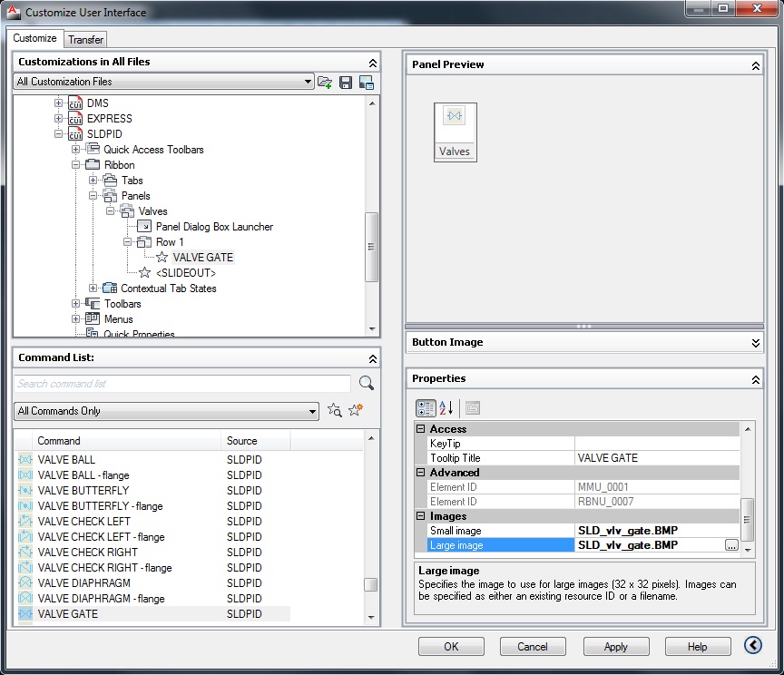The width and height of the screenshot is (784, 675).
Task: Open the All Customization Files dropdown
Action: [308, 81]
